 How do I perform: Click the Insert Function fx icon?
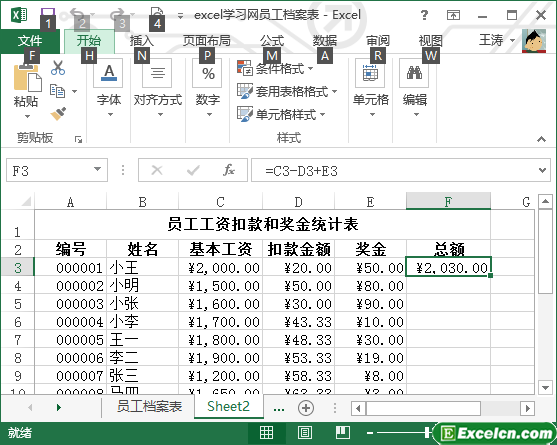(x=229, y=170)
